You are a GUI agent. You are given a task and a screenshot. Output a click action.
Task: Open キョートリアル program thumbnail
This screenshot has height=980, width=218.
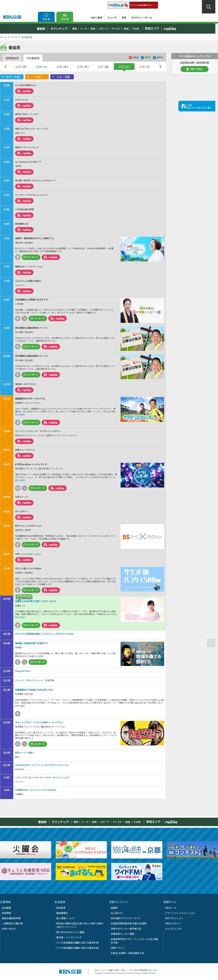pos(142,733)
